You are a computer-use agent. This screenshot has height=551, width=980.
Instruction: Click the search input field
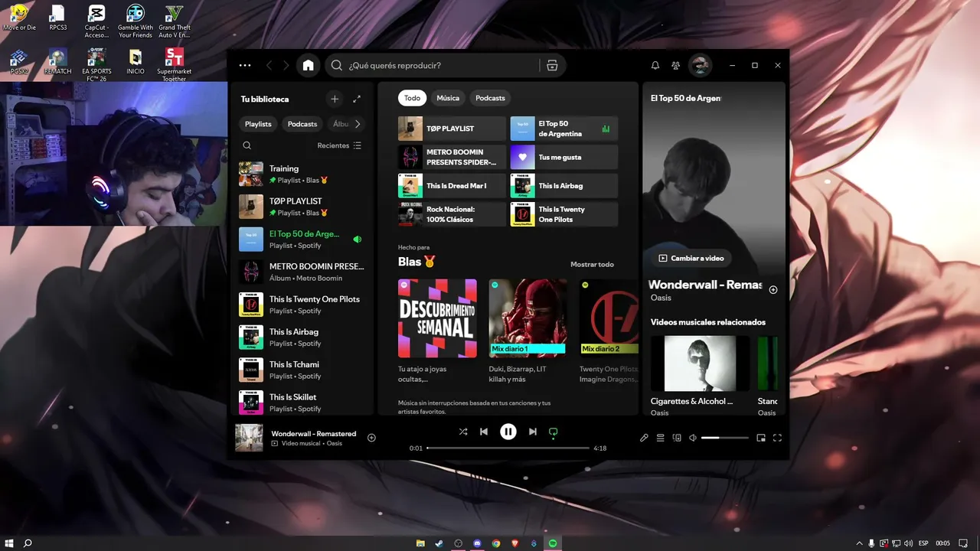tap(440, 66)
